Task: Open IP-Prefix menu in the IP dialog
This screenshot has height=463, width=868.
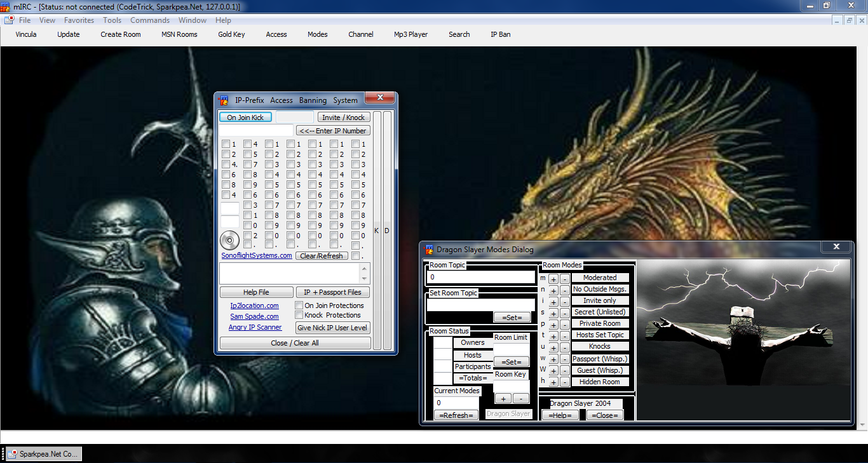Action: 250,100
